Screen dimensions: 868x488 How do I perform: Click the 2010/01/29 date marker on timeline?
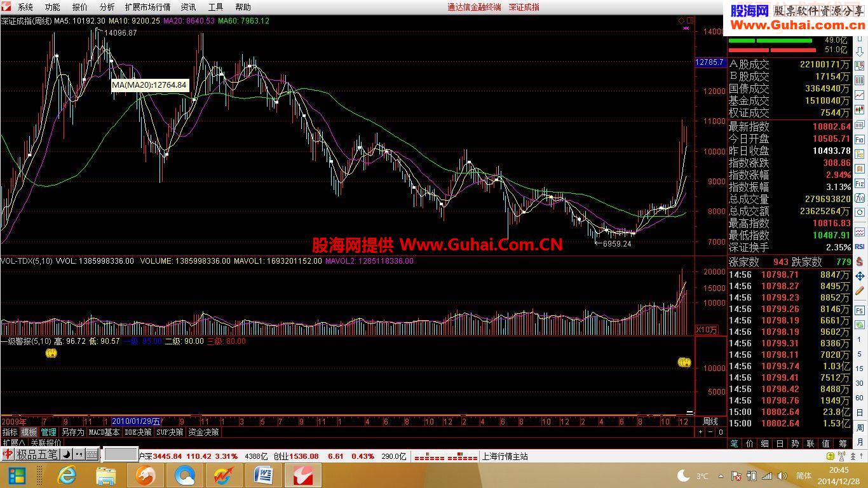[x=136, y=421]
